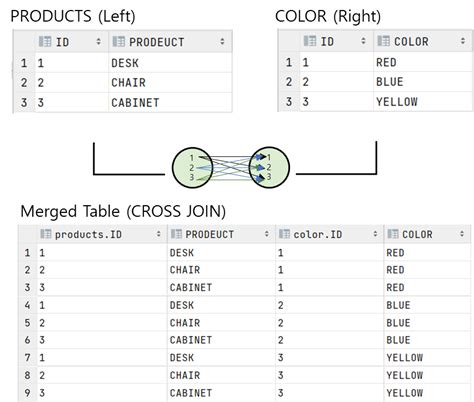Screen dimensions: 474x402
Task: Click the PRODEUCT column icon in merged table
Action: point(176,234)
